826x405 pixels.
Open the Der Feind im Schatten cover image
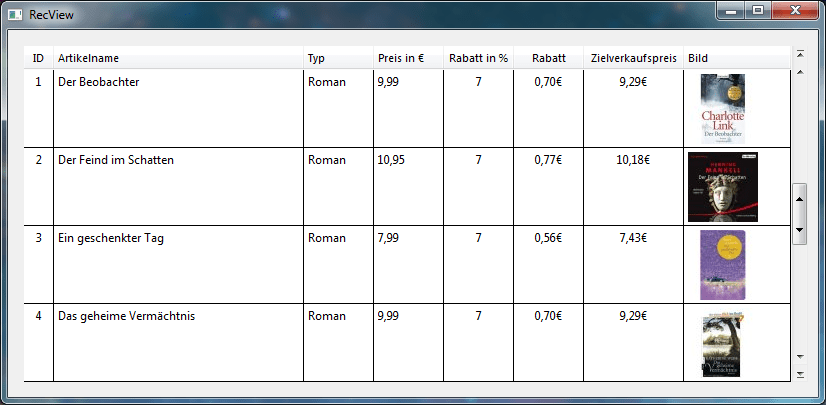click(723, 187)
